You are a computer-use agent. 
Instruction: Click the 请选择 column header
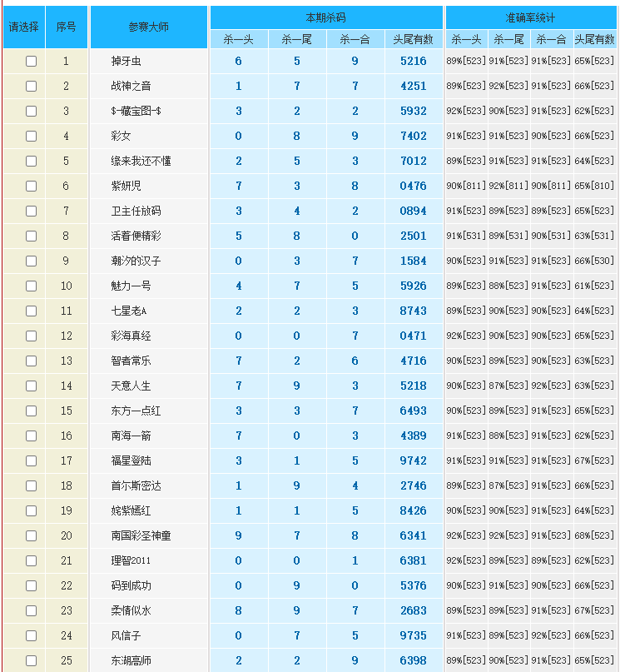23,27
